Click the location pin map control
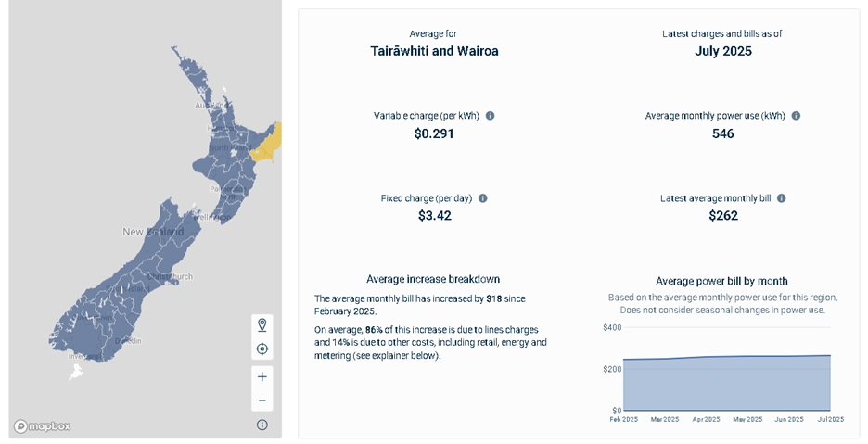Image resolution: width=868 pixels, height=444 pixels. (262, 324)
